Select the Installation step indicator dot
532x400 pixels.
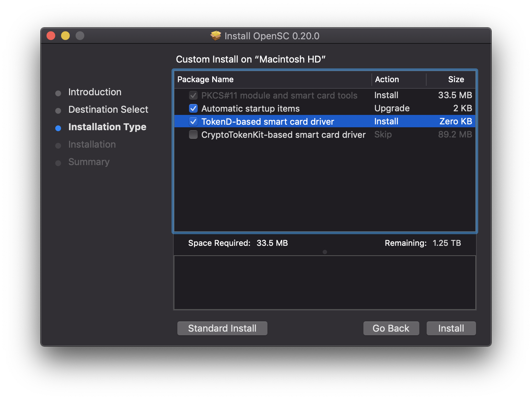[58, 145]
